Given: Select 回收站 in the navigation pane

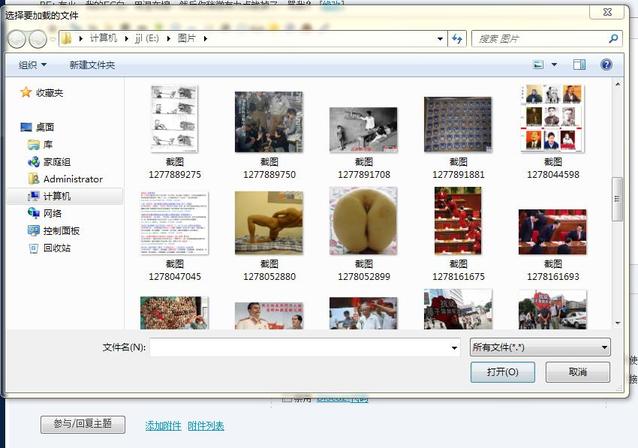Looking at the screenshot, I should pyautogui.click(x=57, y=248).
